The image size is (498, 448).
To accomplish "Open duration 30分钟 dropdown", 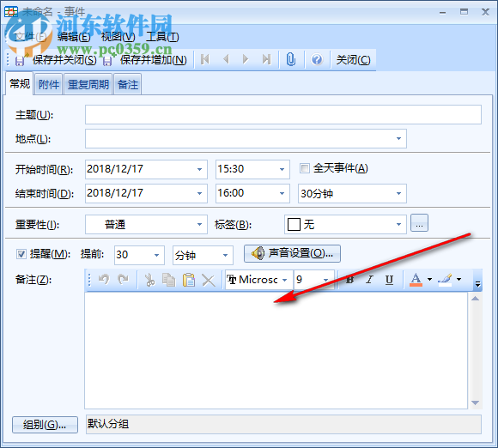I will pos(398,193).
